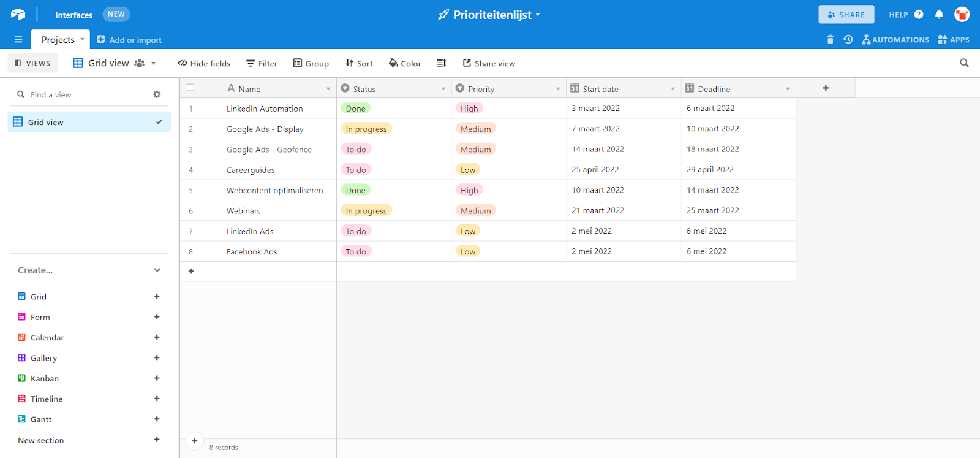Click the Airtable home logo
Viewport: 980px width, 458px height.
coord(18,14)
